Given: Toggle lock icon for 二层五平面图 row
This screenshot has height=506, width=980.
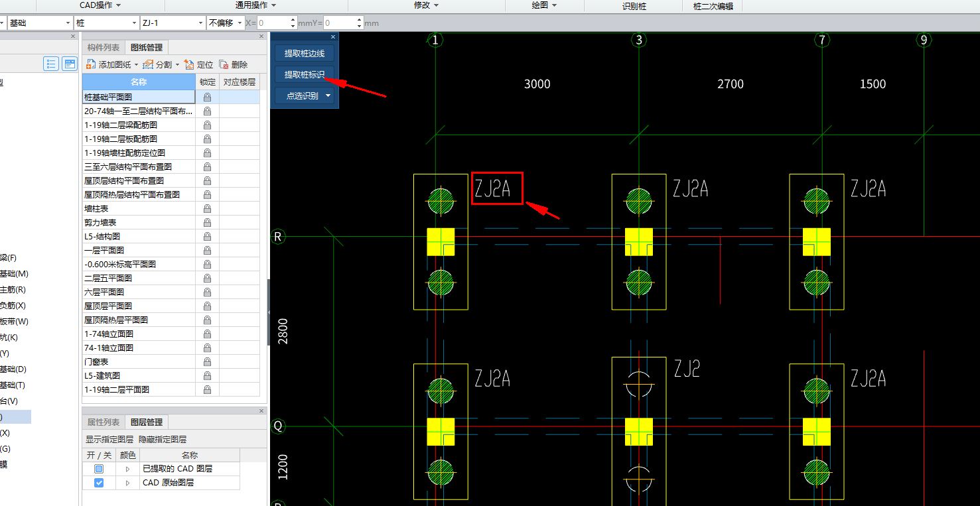Looking at the screenshot, I should click(x=207, y=278).
